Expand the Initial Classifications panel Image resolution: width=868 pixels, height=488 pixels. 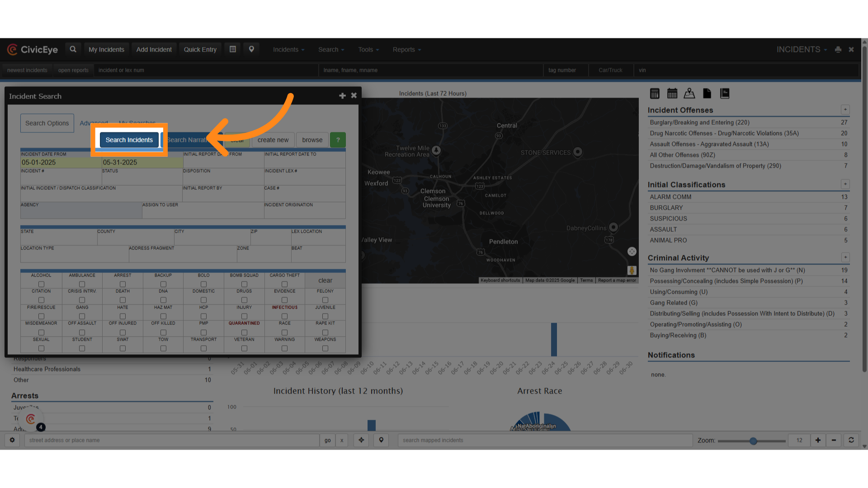[x=845, y=184]
